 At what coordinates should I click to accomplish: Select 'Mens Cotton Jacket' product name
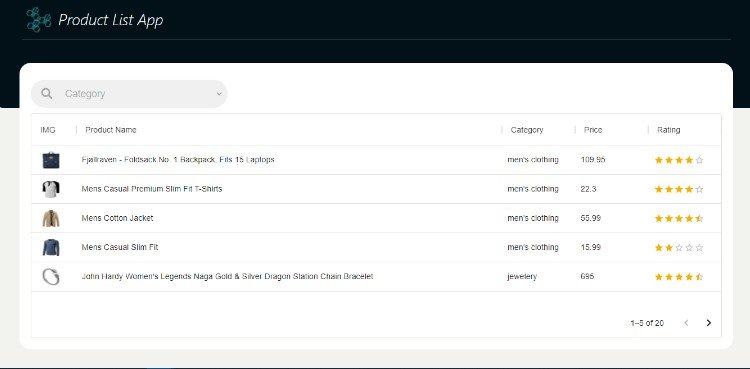click(x=118, y=218)
